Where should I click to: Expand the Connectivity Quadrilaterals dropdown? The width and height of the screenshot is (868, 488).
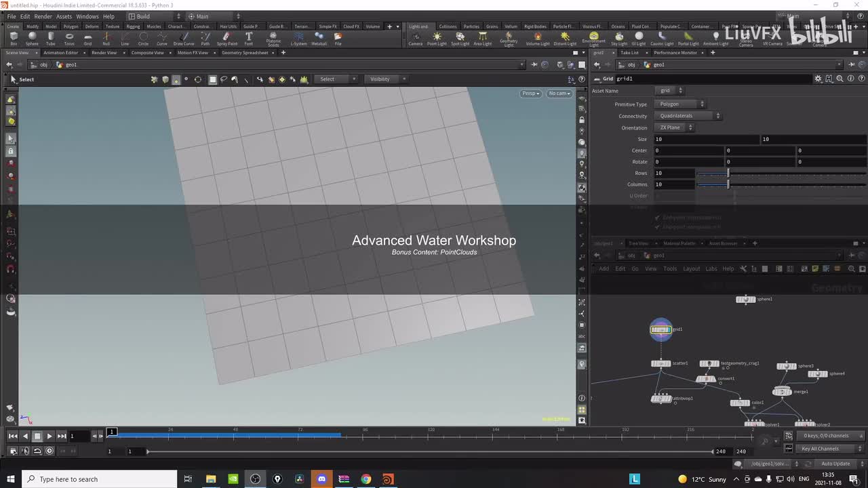(689, 116)
